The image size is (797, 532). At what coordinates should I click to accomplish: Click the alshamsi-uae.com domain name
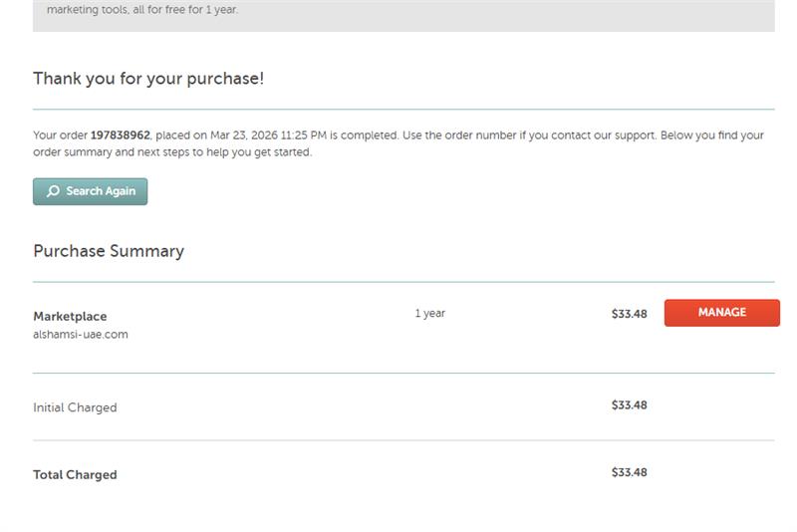[81, 335]
